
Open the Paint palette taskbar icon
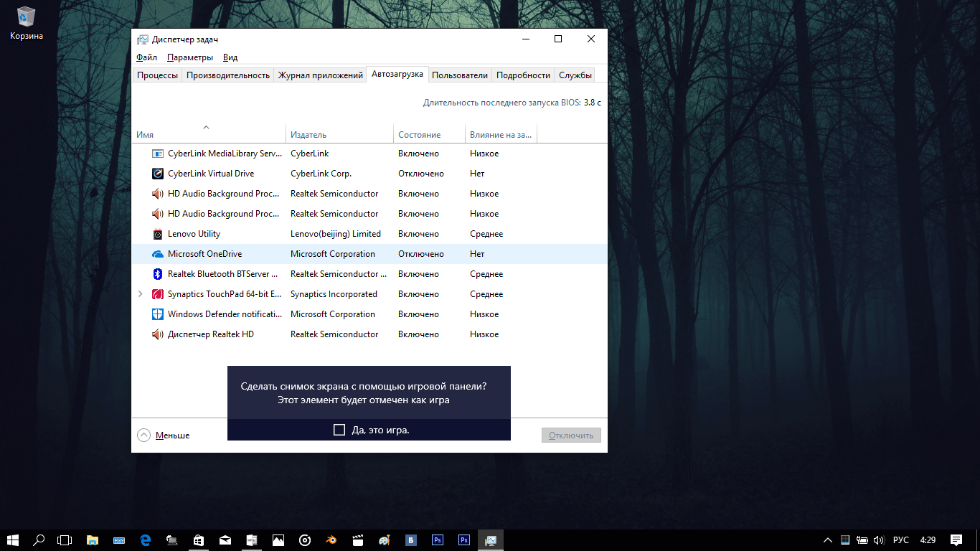coord(385,540)
